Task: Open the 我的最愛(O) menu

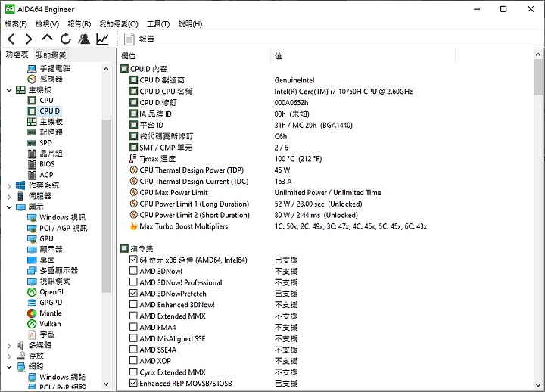Action: 119,24
